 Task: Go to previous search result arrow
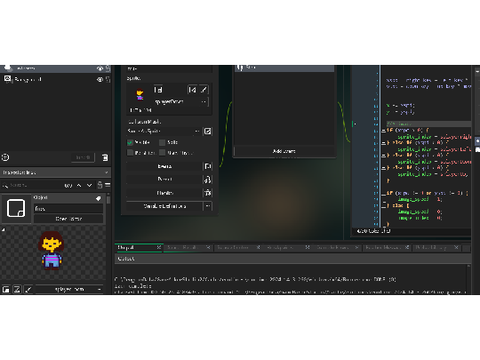pos(79,185)
